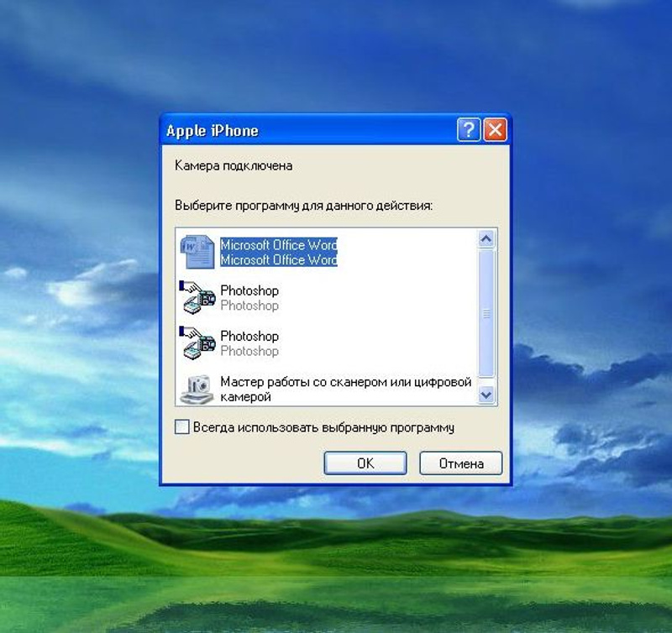The width and height of the screenshot is (672, 633).
Task: Click the OK button
Action: [x=365, y=463]
